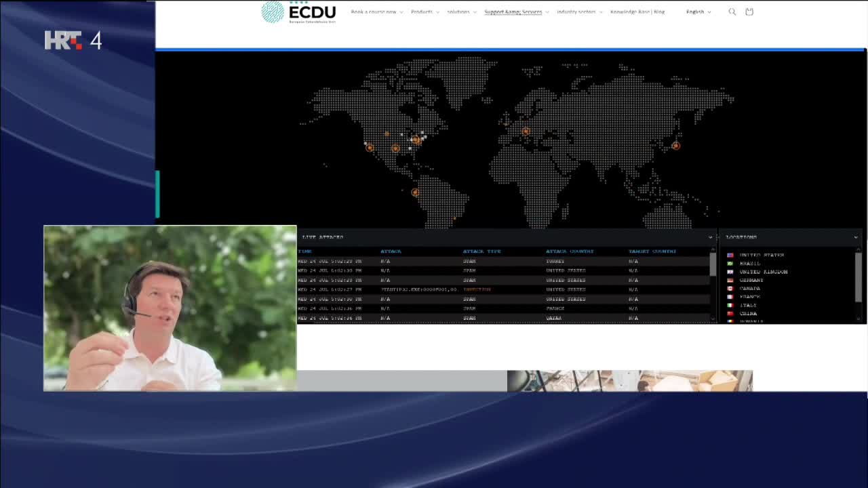Image resolution: width=868 pixels, height=488 pixels.
Task: Click the Locations list scrollbar
Action: (x=859, y=277)
